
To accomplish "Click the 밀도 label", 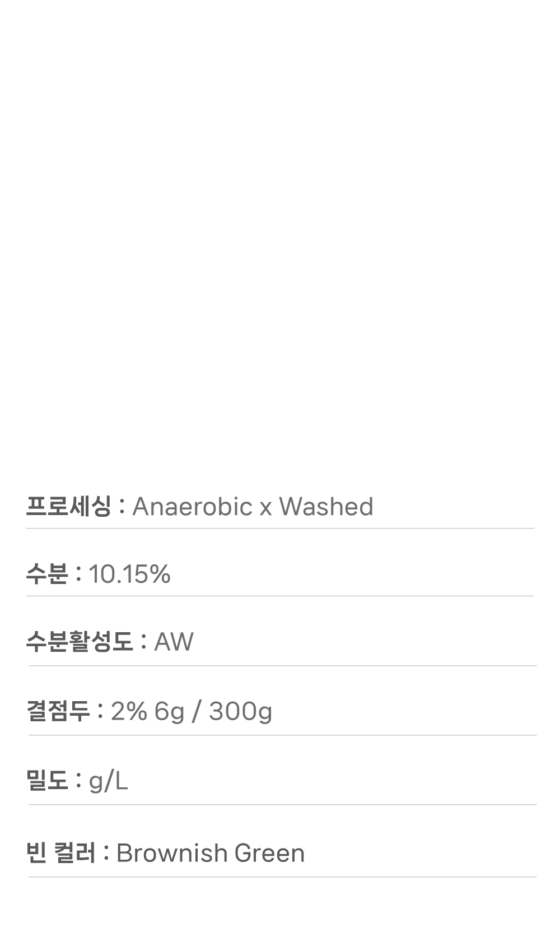I will 47,780.
